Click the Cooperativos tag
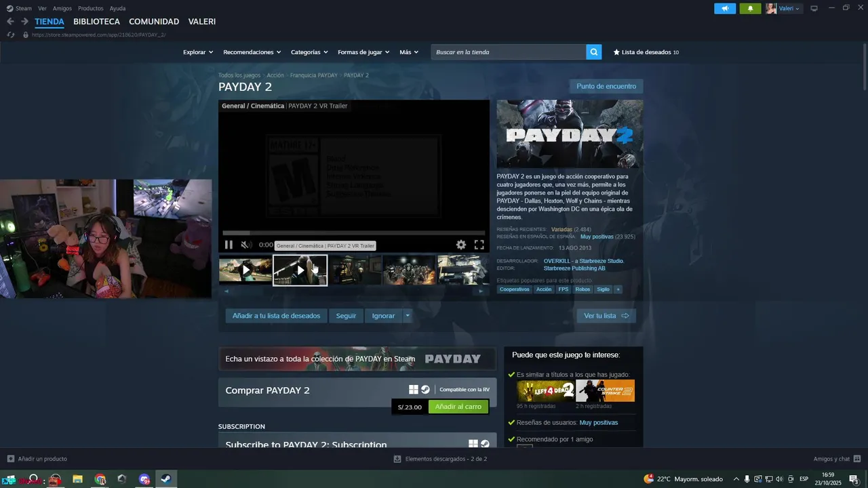 [515, 289]
